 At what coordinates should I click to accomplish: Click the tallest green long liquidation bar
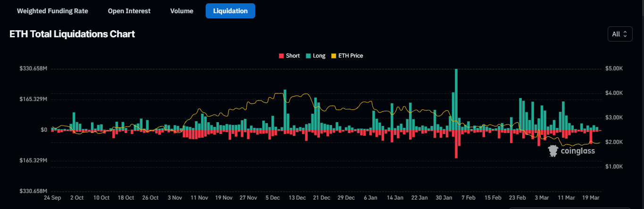[456, 99]
